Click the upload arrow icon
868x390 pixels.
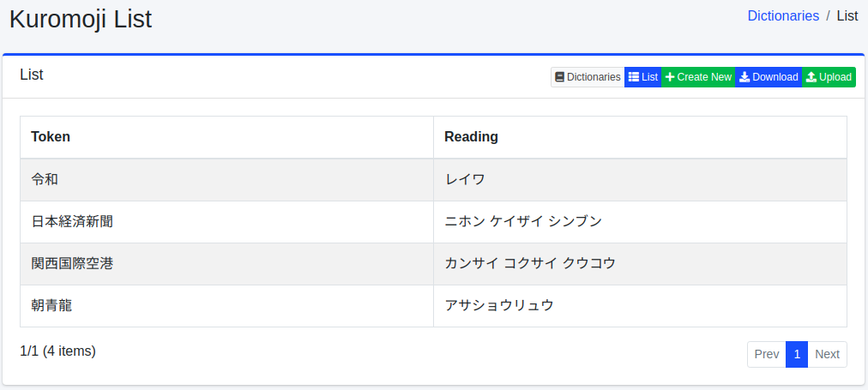click(811, 77)
